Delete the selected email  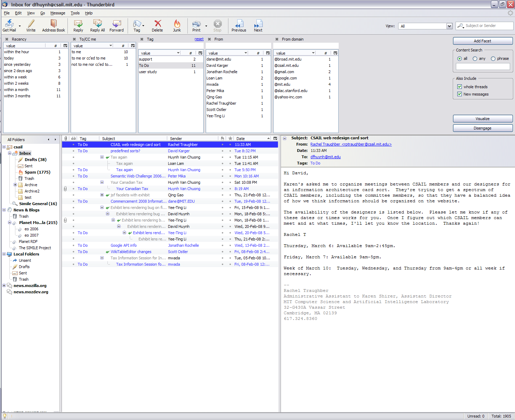click(x=157, y=25)
